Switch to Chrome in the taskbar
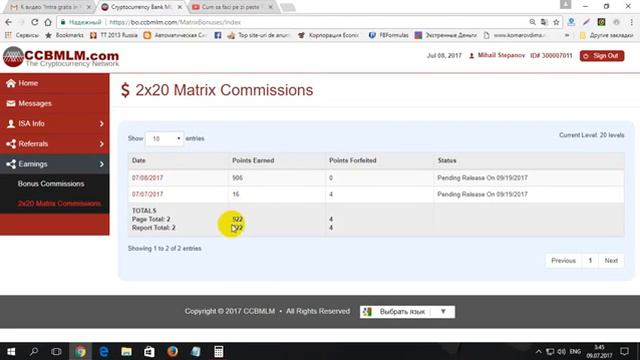 coord(80,351)
